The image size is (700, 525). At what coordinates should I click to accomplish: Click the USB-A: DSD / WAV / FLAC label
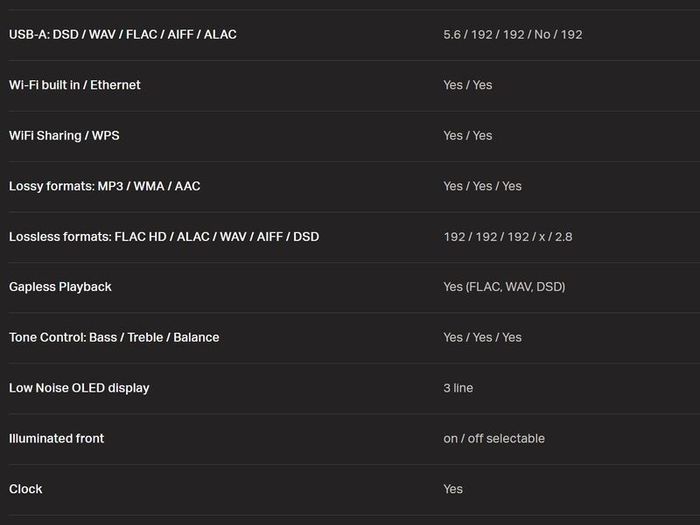123,34
